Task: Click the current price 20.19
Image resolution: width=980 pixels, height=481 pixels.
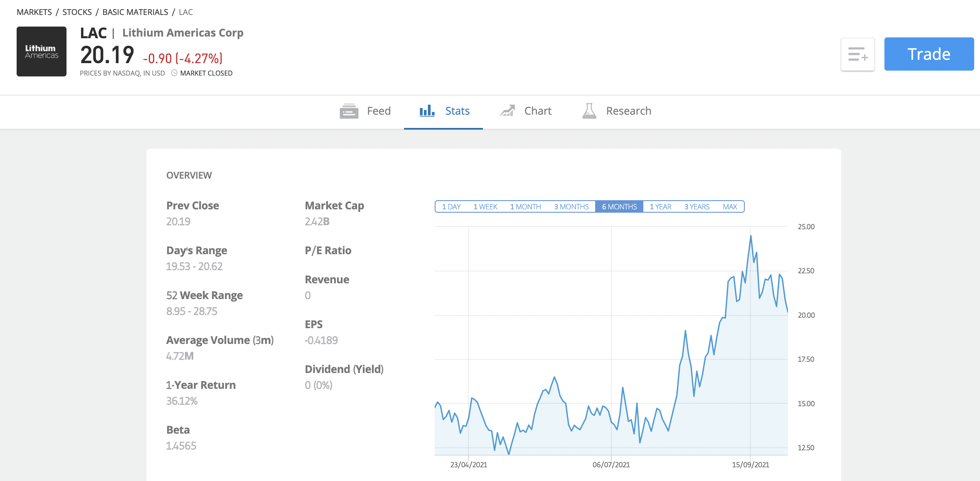Action: point(107,55)
